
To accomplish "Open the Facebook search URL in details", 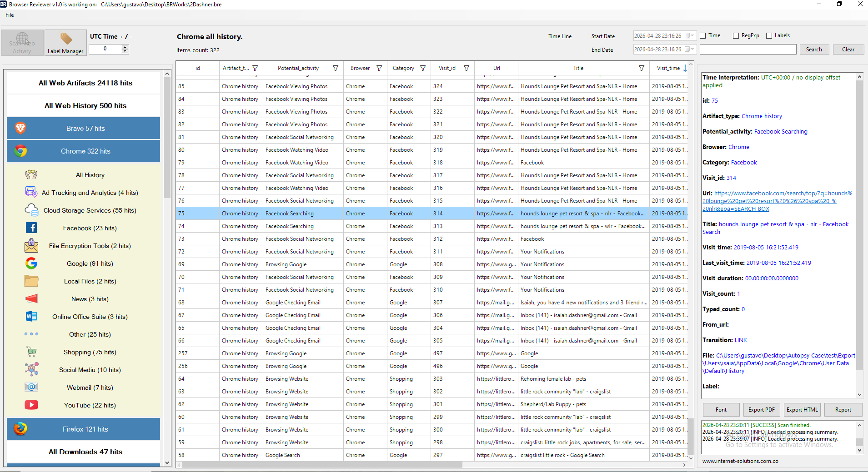I will (x=777, y=201).
